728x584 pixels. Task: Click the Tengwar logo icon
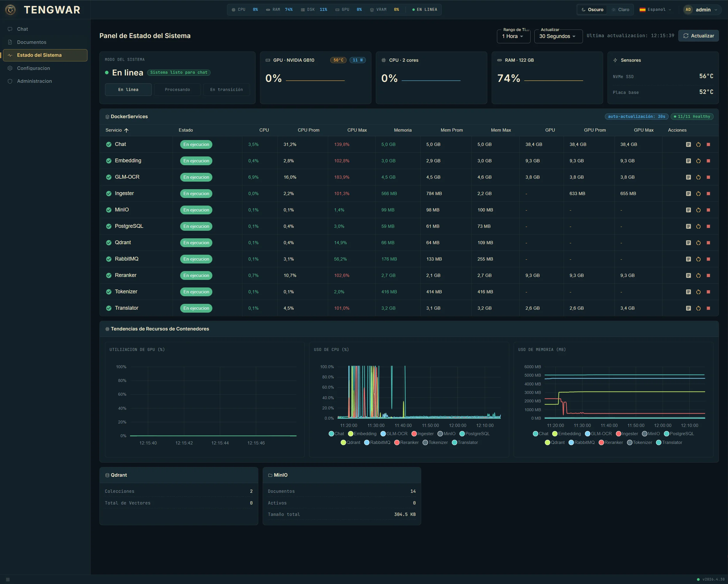click(11, 10)
